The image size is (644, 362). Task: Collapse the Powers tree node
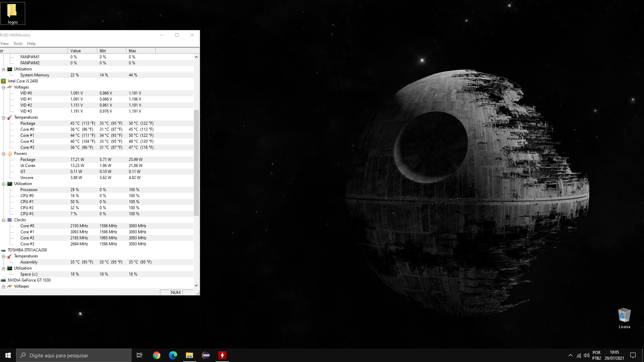click(x=4, y=154)
